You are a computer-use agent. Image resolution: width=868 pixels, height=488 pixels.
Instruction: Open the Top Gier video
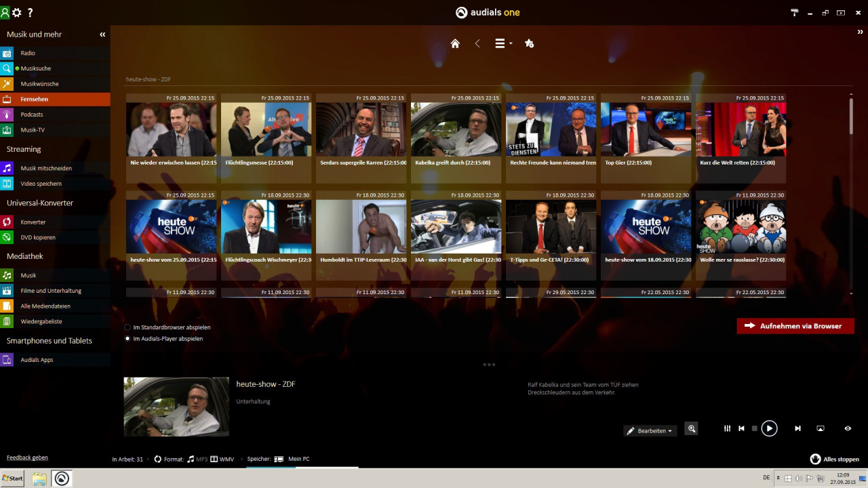[x=646, y=129]
